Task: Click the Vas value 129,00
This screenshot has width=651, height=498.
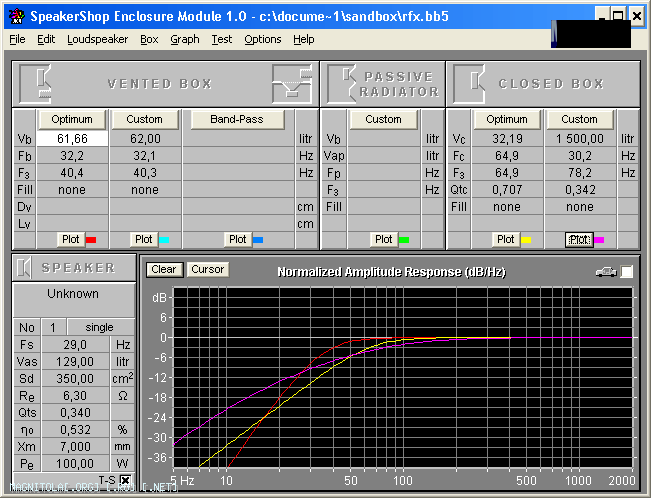Action: click(75, 362)
